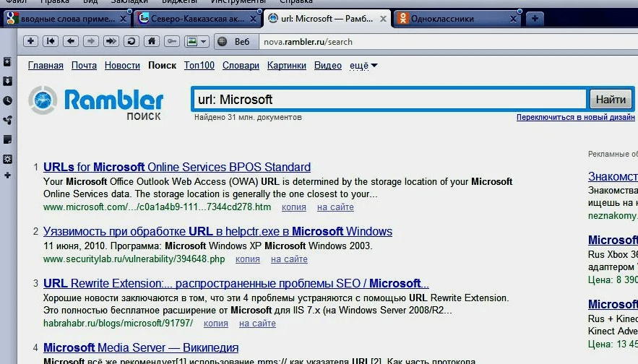Click "на сайте" link for the www.microsoft.com result
638x364 pixels.
point(335,207)
